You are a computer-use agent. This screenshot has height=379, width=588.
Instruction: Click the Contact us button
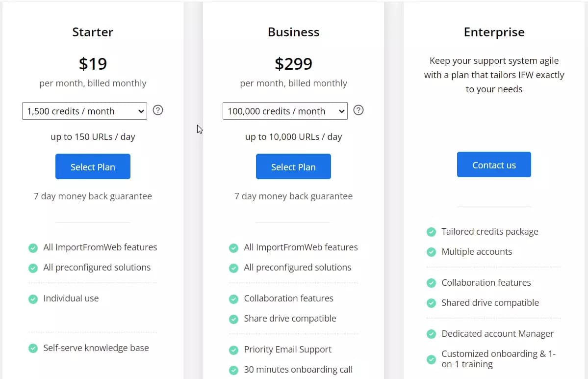pos(494,164)
